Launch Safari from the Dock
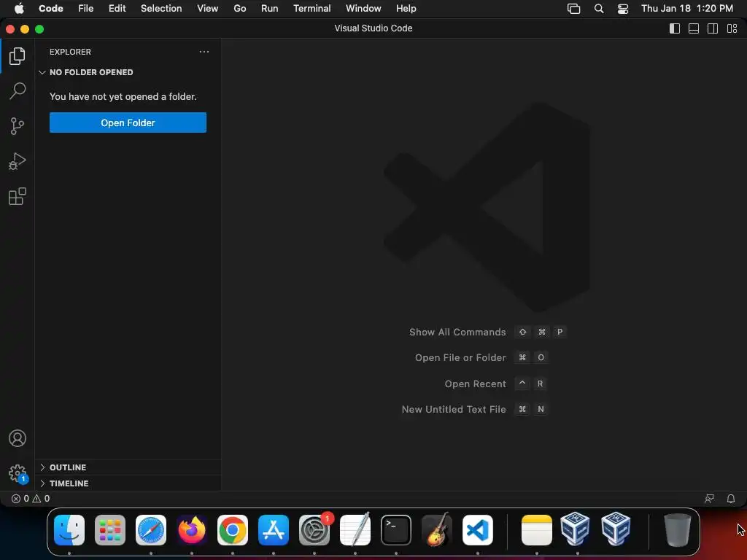The height and width of the screenshot is (560, 747). [151, 530]
